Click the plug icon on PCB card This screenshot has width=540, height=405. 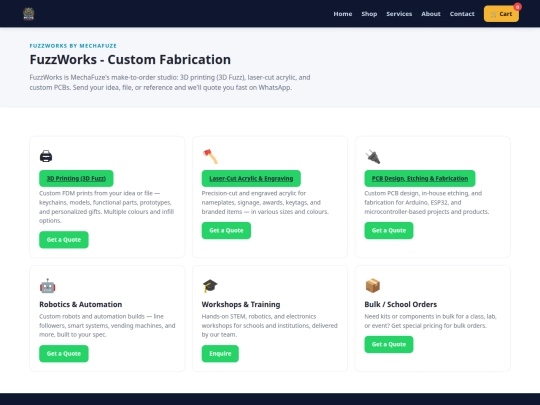(x=373, y=157)
